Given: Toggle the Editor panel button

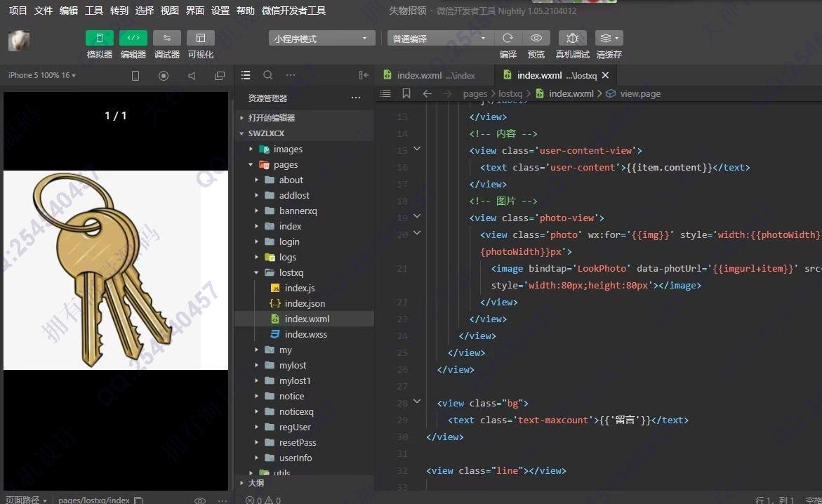Looking at the screenshot, I should [133, 39].
